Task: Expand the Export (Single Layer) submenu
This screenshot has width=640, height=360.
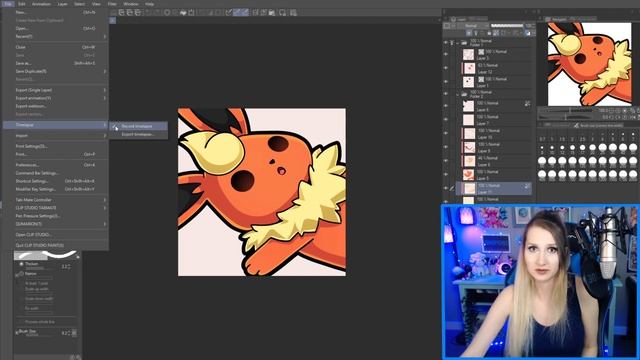Action: [x=56, y=90]
